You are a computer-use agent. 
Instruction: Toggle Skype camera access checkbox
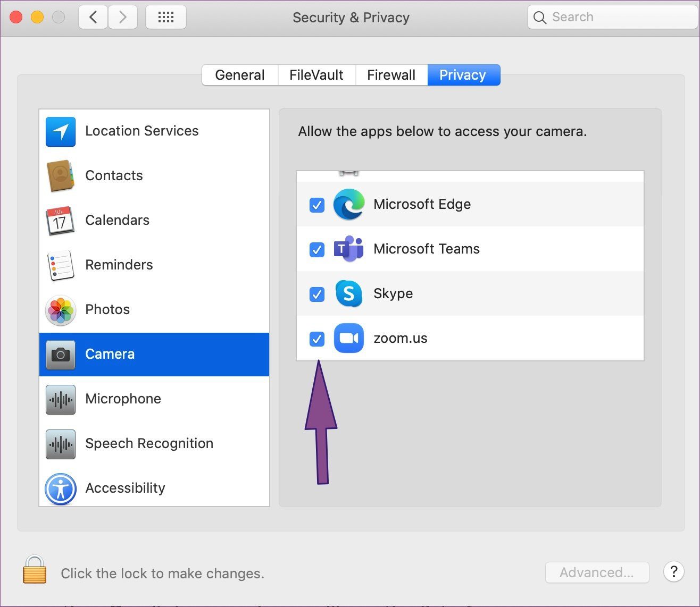coord(317,294)
